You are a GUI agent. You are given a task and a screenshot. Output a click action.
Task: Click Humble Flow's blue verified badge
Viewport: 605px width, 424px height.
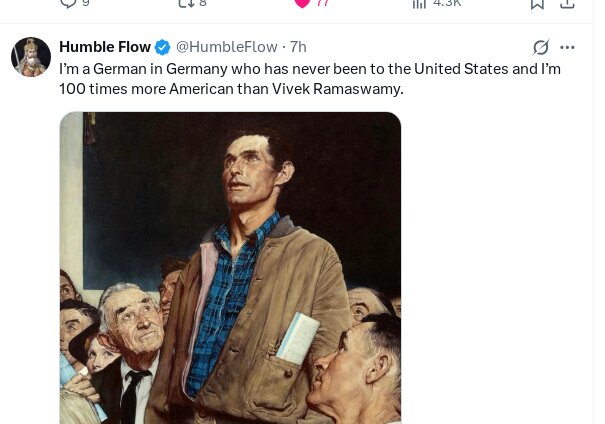click(x=162, y=47)
